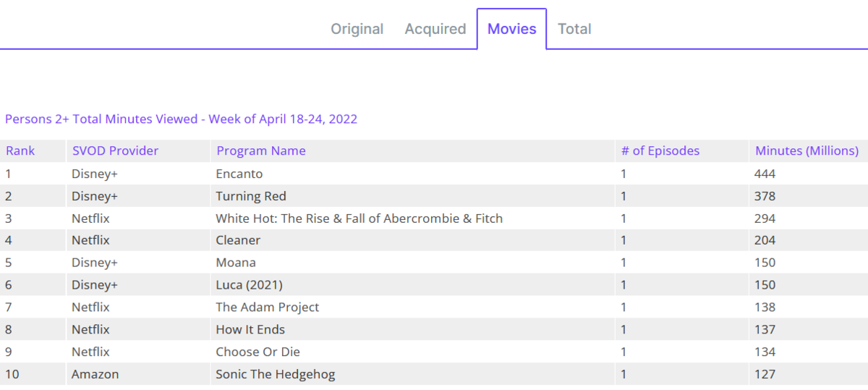Viewport: 868px width, 390px height.
Task: Click the White Hot Abercrombie & Fitch title
Action: point(359,219)
